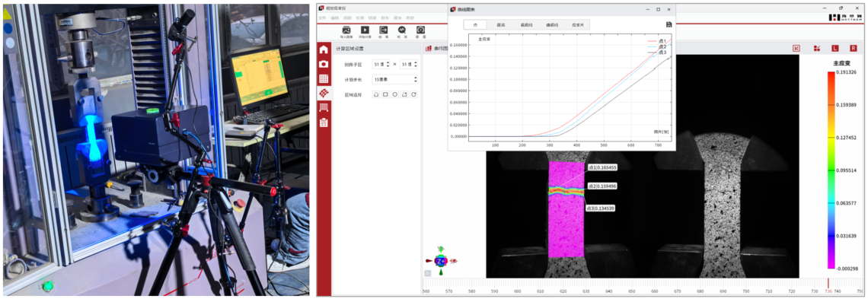Open the Home page in the red sidebar
Image resolution: width=868 pixels, height=302 pixels.
tap(324, 49)
